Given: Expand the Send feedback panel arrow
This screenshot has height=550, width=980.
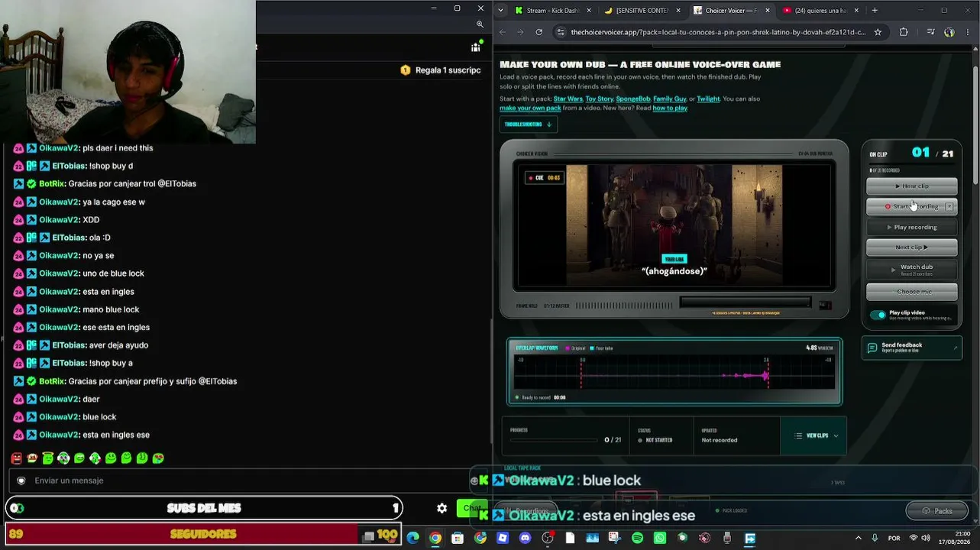Looking at the screenshot, I should click(x=955, y=348).
